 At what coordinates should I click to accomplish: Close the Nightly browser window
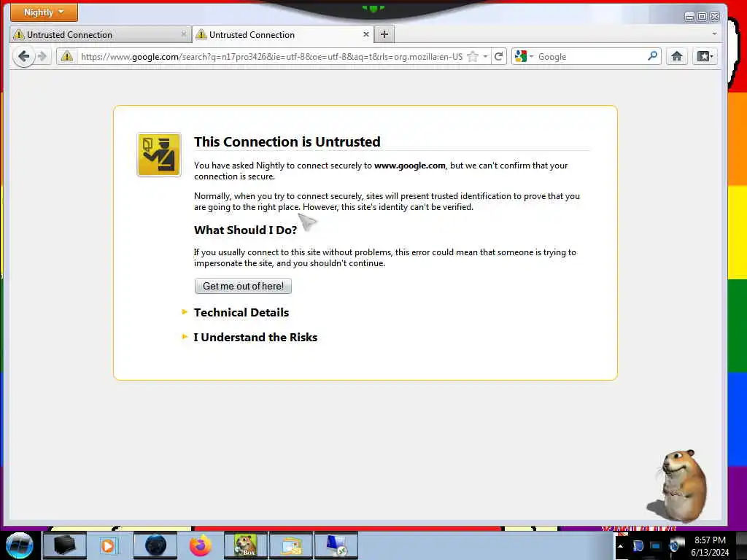[715, 17]
